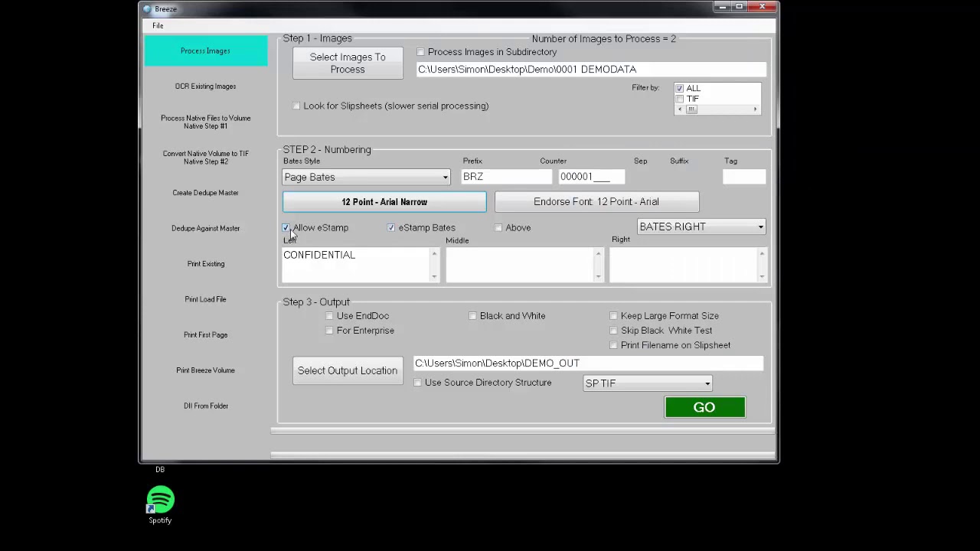The height and width of the screenshot is (551, 980).
Task: Click the Tag input field
Action: (x=744, y=177)
